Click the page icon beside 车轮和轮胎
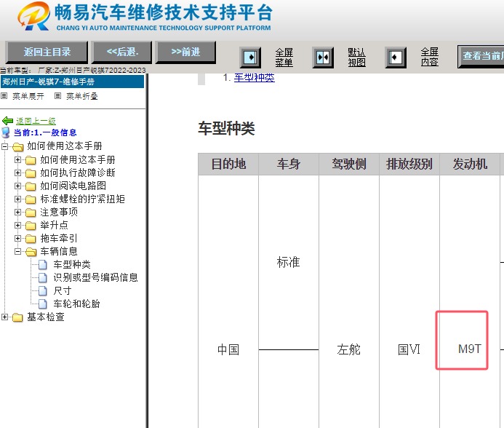 (43, 304)
